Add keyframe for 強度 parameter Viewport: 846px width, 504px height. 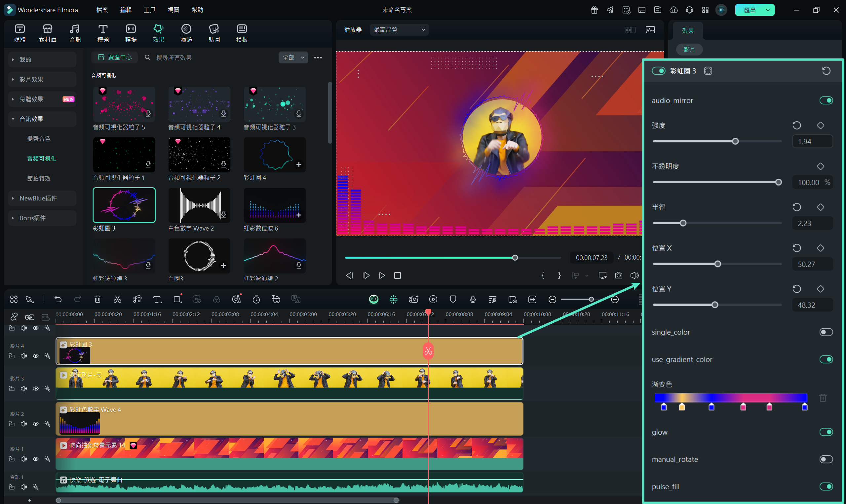[x=821, y=125]
